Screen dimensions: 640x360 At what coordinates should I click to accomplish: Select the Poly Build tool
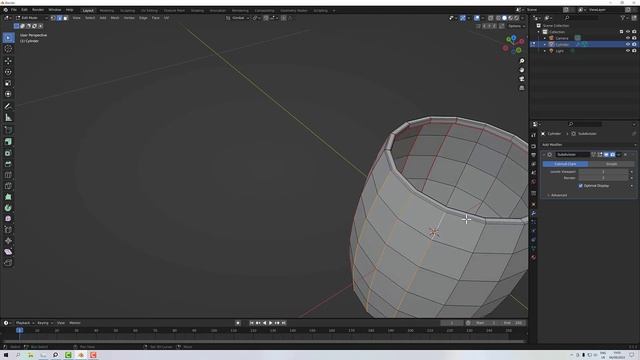coord(8,197)
